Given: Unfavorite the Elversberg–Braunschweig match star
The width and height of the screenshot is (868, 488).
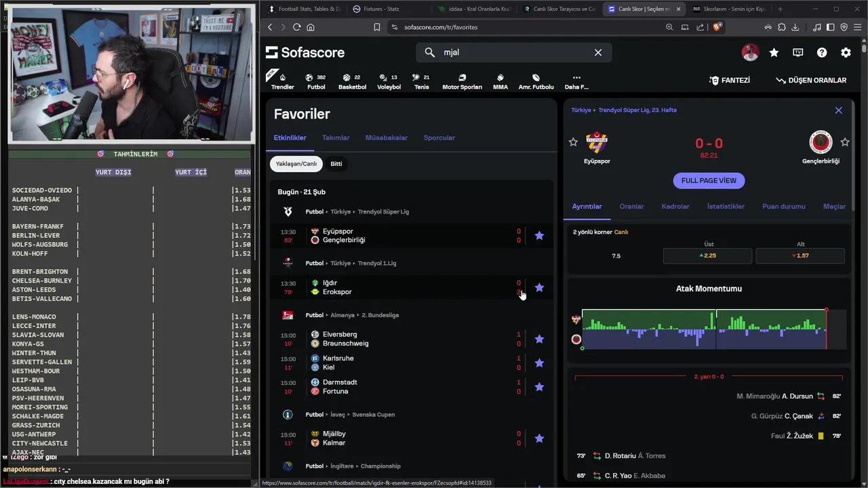Looking at the screenshot, I should (539, 339).
